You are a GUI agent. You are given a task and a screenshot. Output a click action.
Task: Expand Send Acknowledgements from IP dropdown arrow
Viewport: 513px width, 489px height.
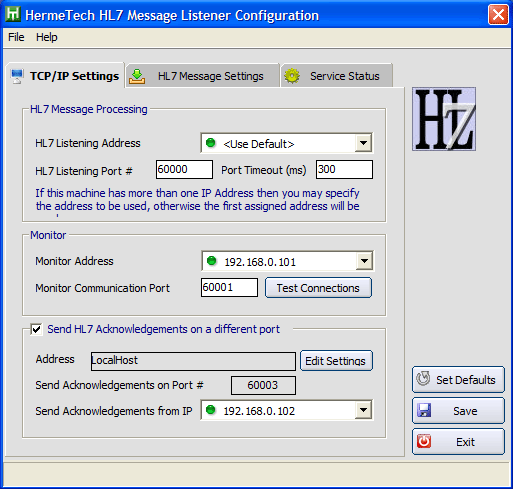point(363,410)
